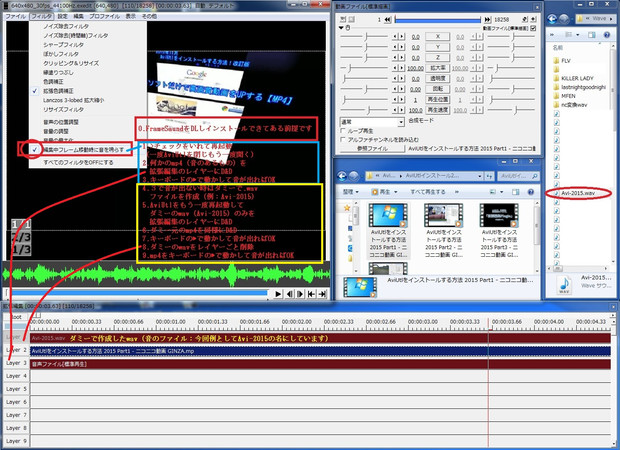Click the Layer 3 label in the timeline

[14, 362]
